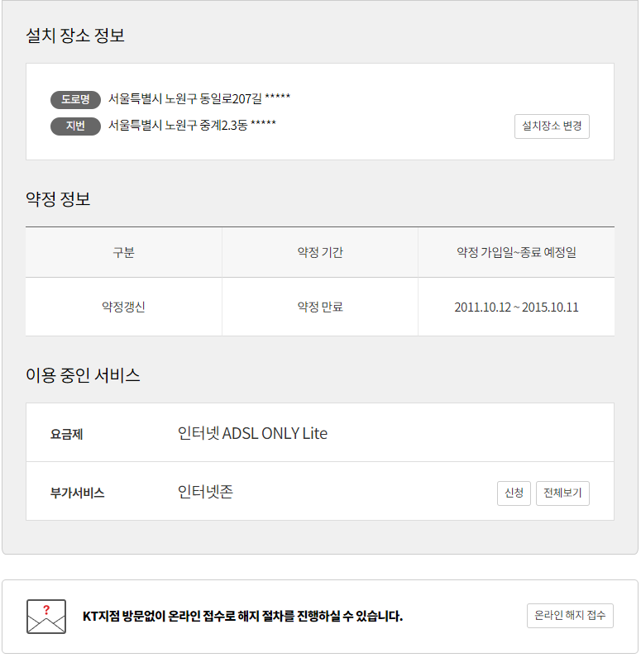This screenshot has height=672, width=641.
Task: Click the 동일로207길 road address text
Action: click(199, 99)
